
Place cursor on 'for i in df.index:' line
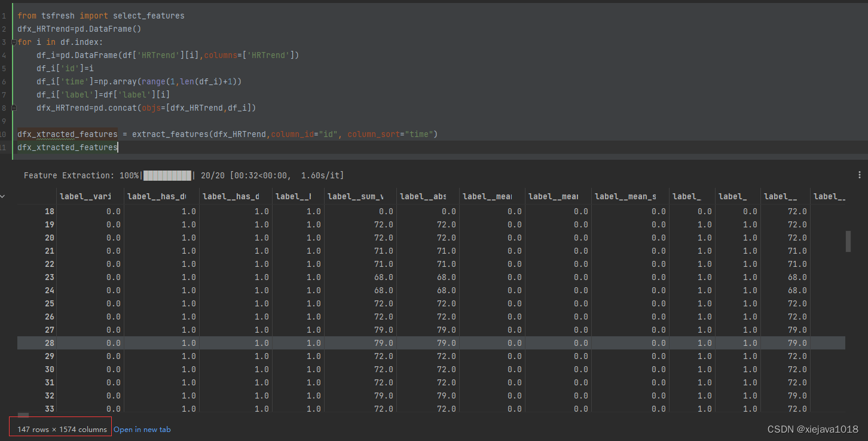(x=60, y=42)
